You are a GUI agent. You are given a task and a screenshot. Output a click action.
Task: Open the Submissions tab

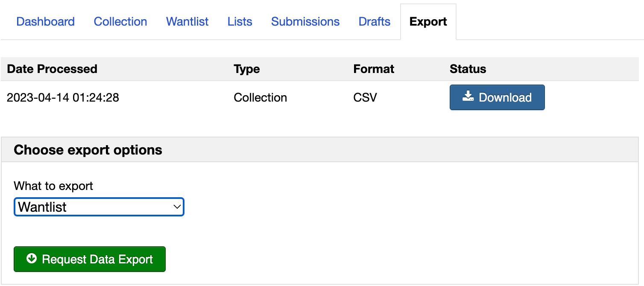pyautogui.click(x=305, y=22)
